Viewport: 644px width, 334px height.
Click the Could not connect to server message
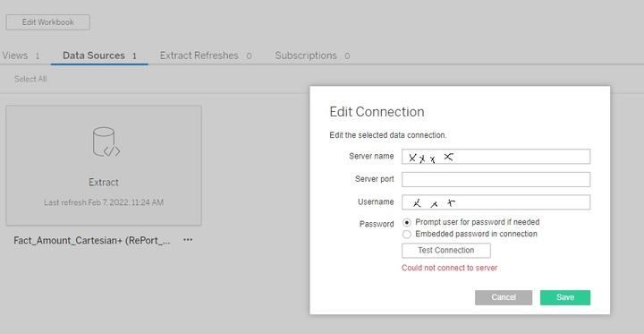[x=449, y=268]
